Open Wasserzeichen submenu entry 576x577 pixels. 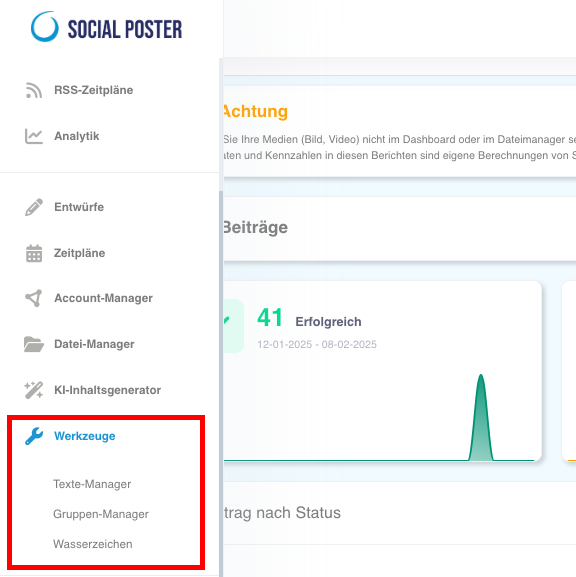[x=93, y=544]
